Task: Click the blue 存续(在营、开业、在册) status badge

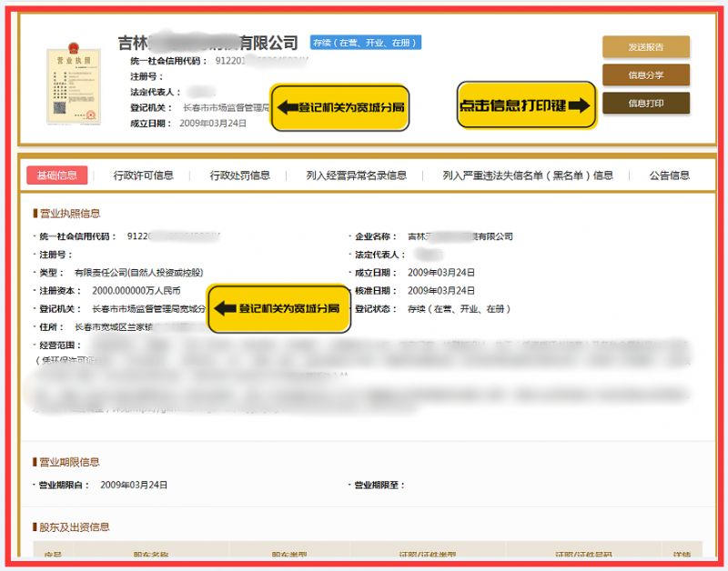Action: point(366,43)
